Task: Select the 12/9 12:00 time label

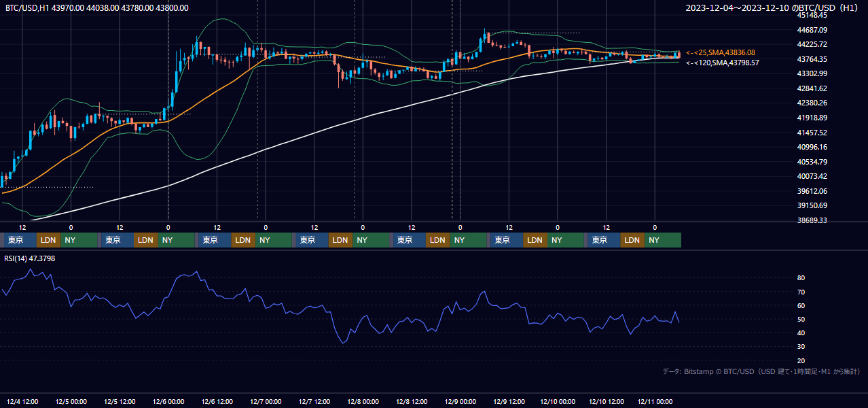Action: (x=509, y=402)
